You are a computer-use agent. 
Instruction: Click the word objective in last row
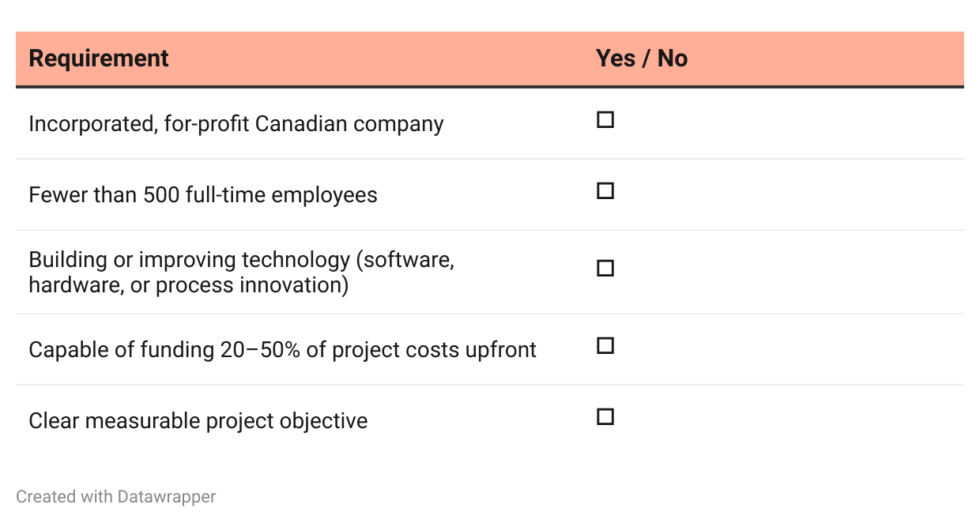323,421
